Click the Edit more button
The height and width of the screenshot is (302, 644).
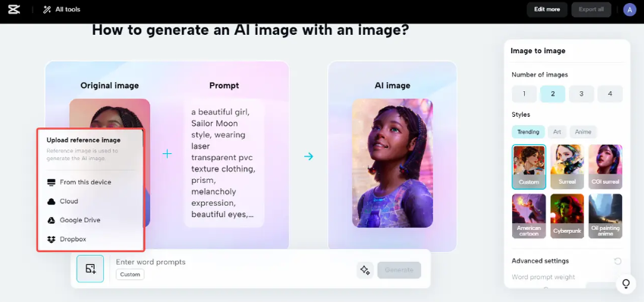[547, 9]
